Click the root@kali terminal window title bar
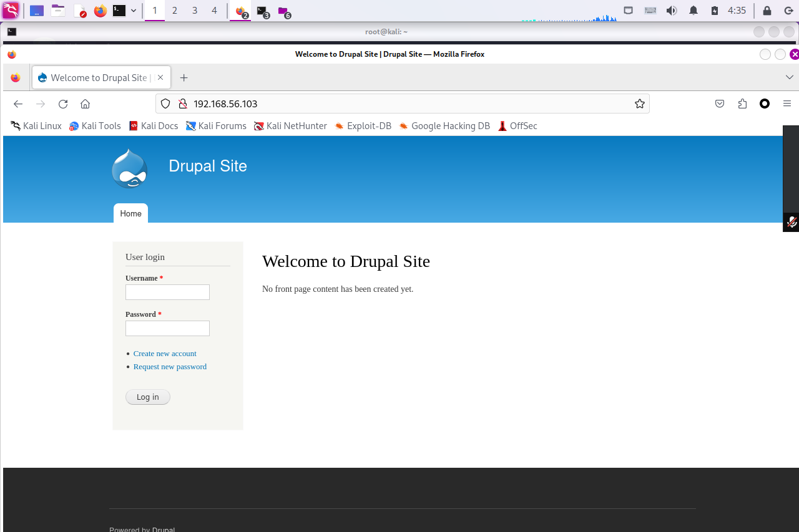This screenshot has width=799, height=532. pos(387,32)
